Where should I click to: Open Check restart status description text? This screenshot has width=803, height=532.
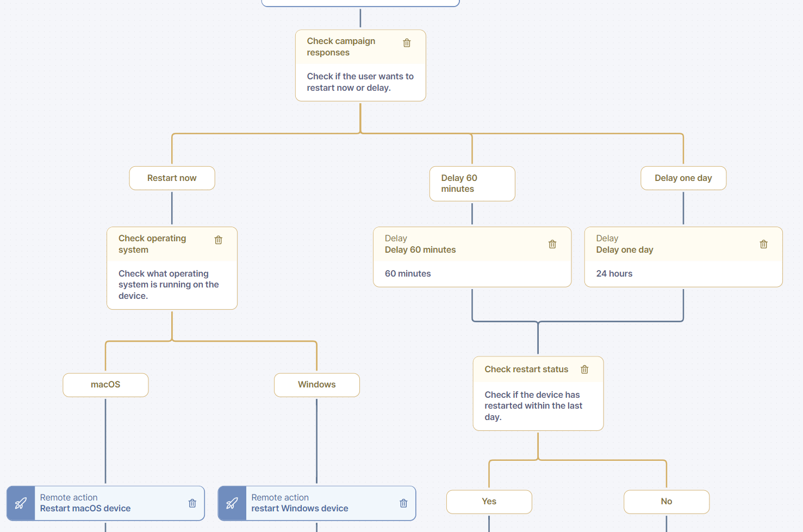click(x=533, y=406)
